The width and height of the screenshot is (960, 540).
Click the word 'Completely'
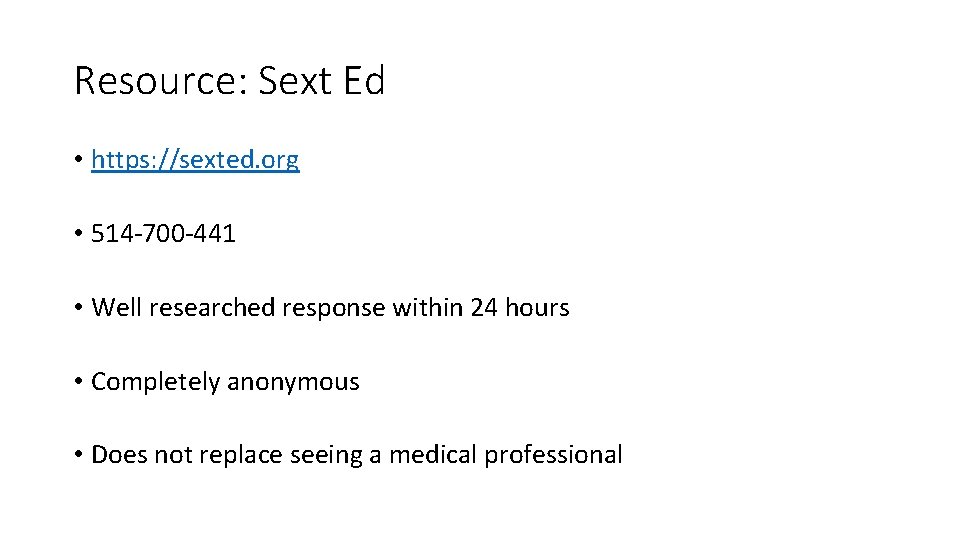[155, 382]
